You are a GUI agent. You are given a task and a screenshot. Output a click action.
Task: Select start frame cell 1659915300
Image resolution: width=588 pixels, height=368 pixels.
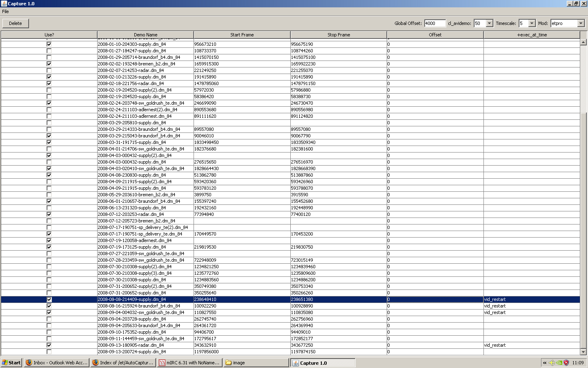(242, 64)
